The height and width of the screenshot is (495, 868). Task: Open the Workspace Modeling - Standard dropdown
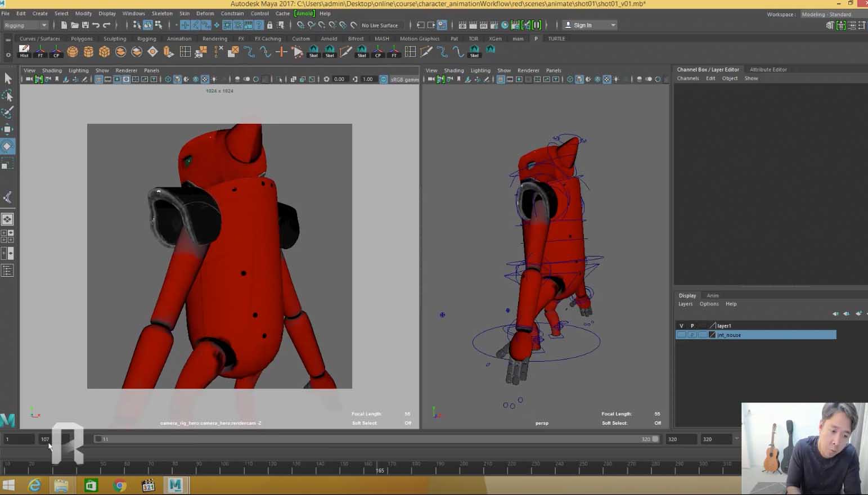click(826, 15)
